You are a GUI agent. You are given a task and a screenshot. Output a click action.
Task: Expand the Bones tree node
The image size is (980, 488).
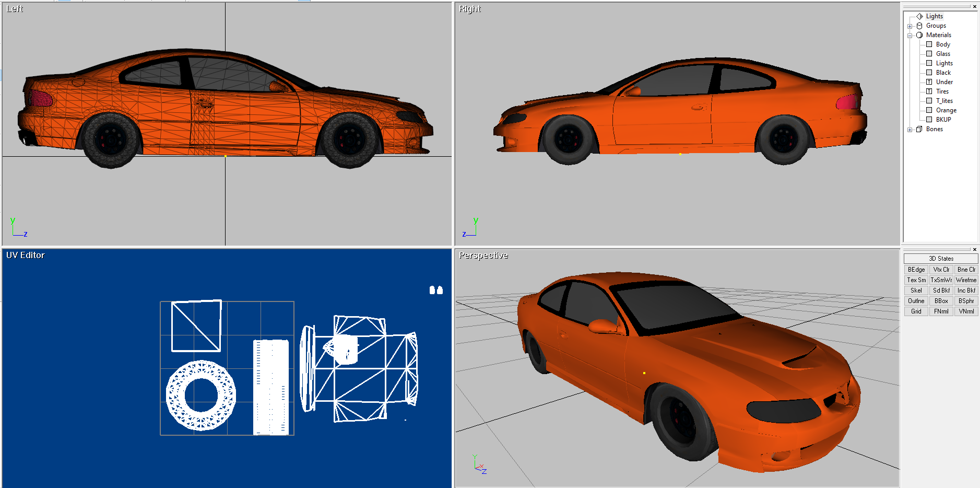910,130
